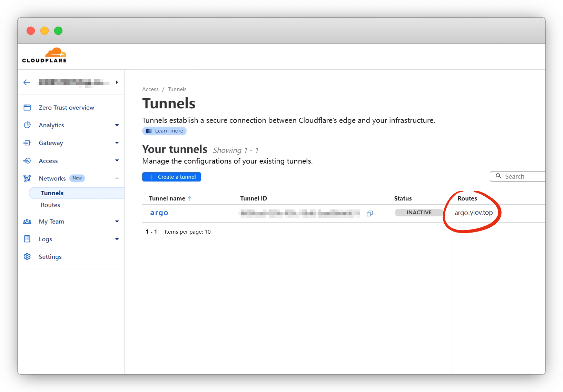Click the back arrow beside account name
Image resolution: width=563 pixels, height=392 pixels.
(x=27, y=82)
